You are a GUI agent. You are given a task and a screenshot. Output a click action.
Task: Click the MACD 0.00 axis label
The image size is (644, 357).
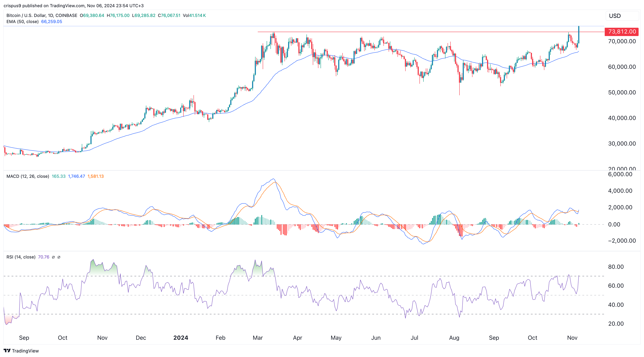(x=614, y=224)
